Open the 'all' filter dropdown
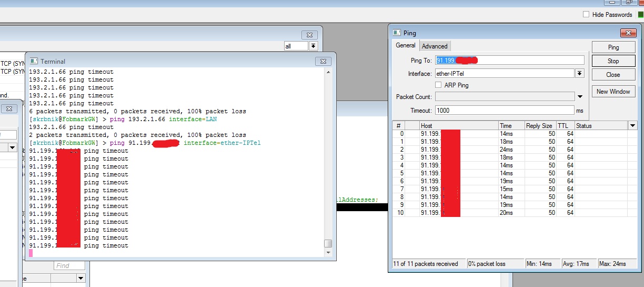This screenshot has height=287, width=644. point(314,46)
